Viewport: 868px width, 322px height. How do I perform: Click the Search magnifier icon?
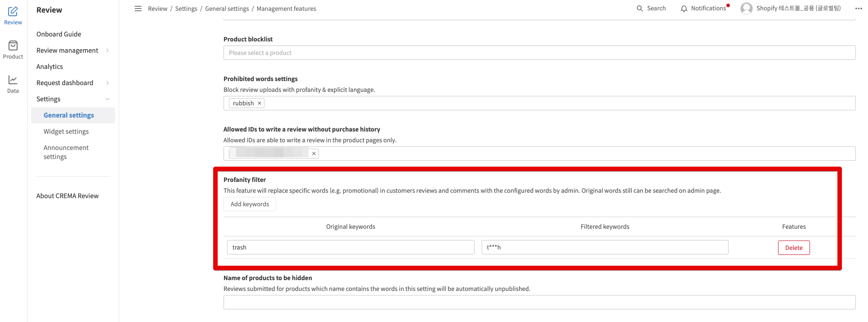pyautogui.click(x=640, y=9)
